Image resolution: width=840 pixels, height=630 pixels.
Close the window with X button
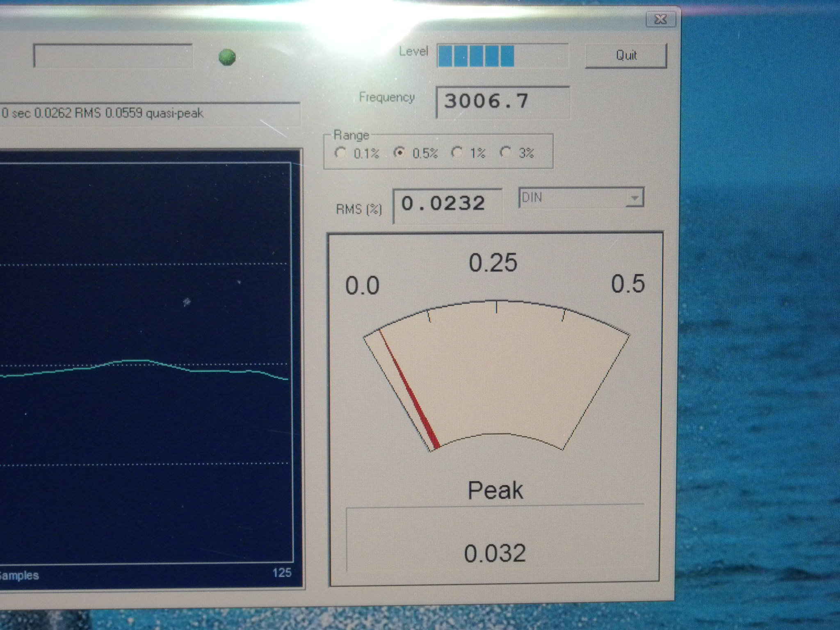(660, 19)
